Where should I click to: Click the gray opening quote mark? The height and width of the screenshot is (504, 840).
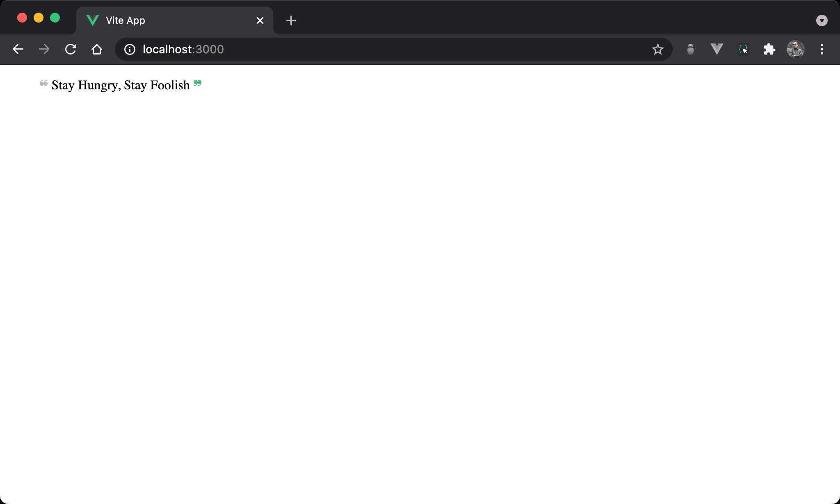click(x=43, y=83)
